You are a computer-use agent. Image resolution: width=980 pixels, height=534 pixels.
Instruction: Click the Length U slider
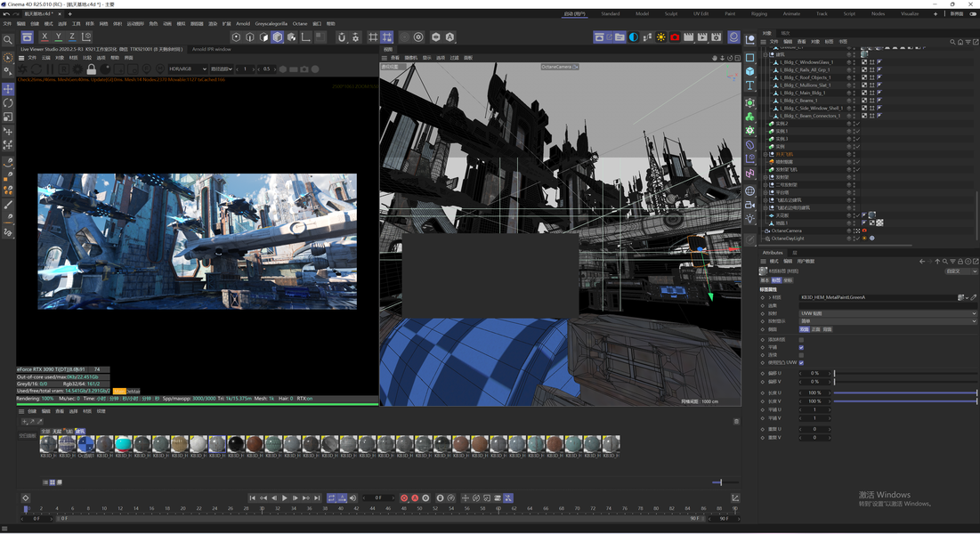(905, 392)
